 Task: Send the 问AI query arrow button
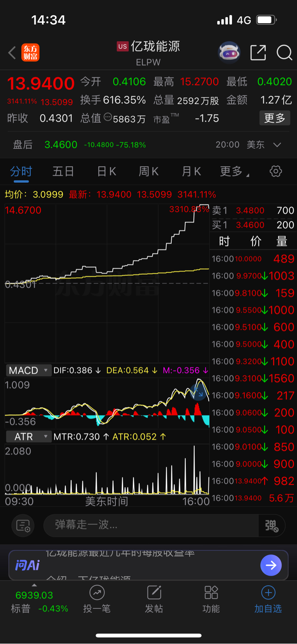tap(271, 565)
